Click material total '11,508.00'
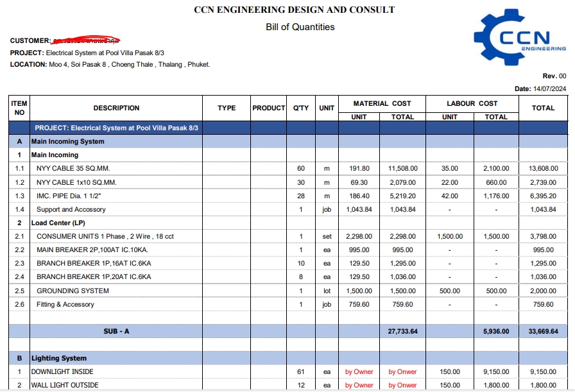Image resolution: width=575 pixels, height=392 pixels. (402, 169)
